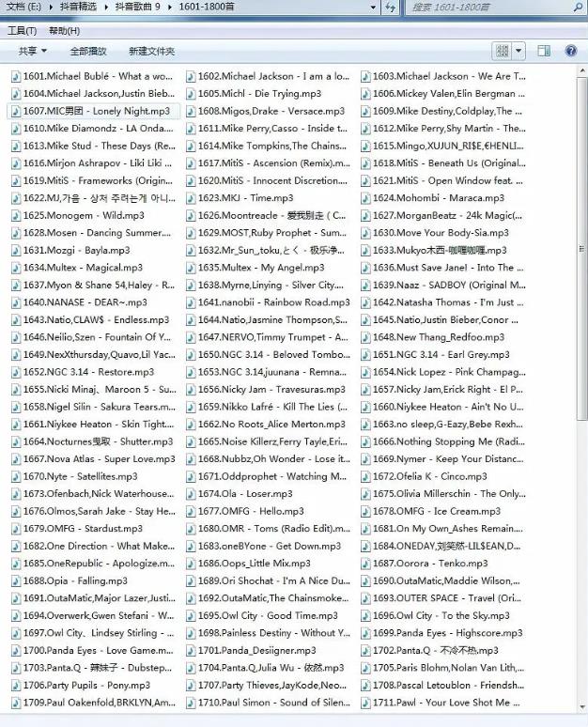588x727 pixels.
Task: Select the icon of 1641.nanobii - Rainbow Road.mp3
Action: pos(191,302)
